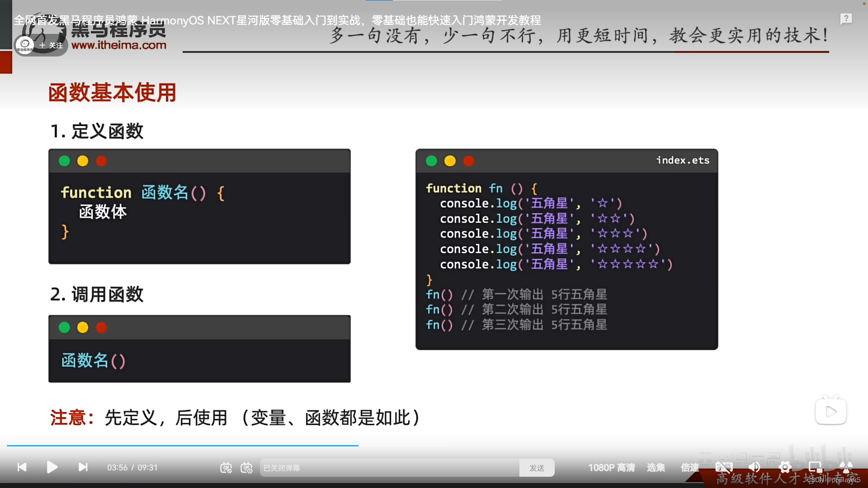Enter picture-in-picture mode

click(815, 467)
